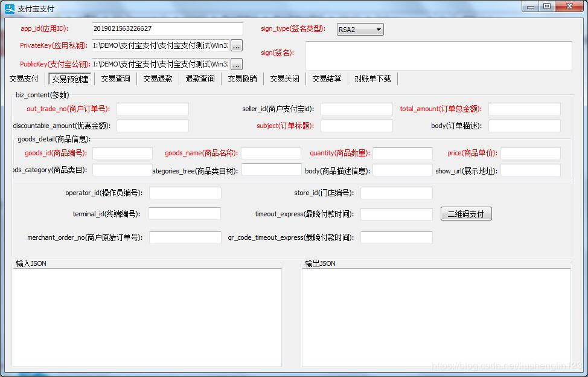Click inside the 输出JSON text area

436,317
